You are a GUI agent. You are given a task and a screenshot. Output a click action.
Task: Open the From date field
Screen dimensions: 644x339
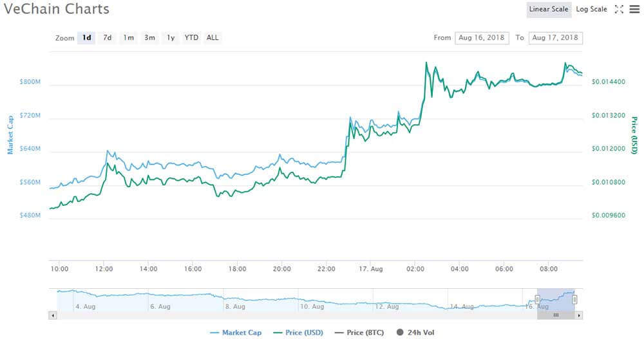tap(482, 38)
